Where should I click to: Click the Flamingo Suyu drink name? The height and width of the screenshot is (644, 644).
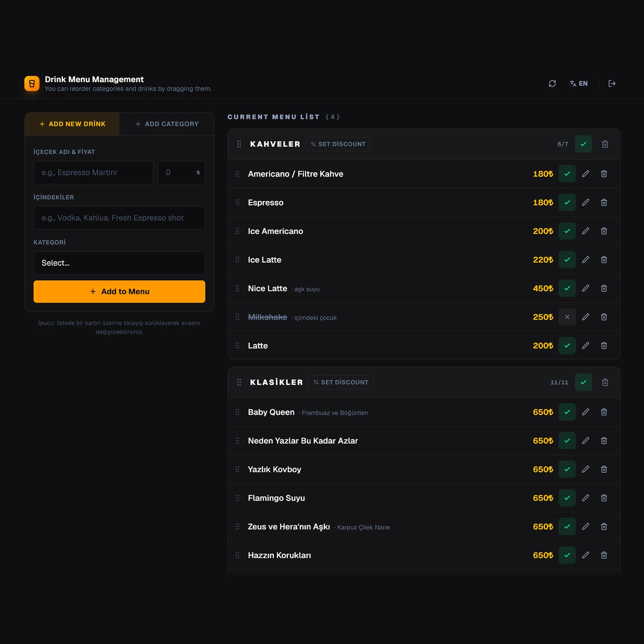click(276, 498)
